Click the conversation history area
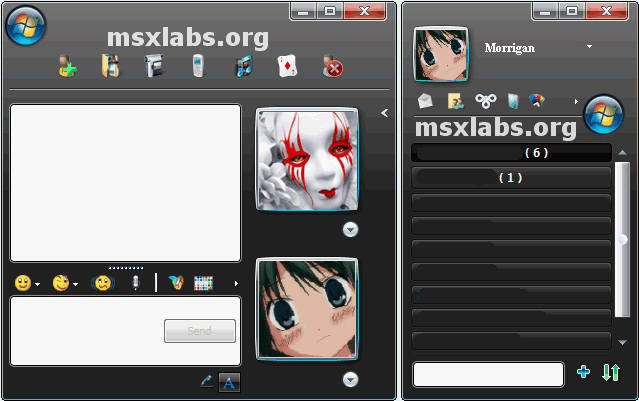 click(x=126, y=183)
